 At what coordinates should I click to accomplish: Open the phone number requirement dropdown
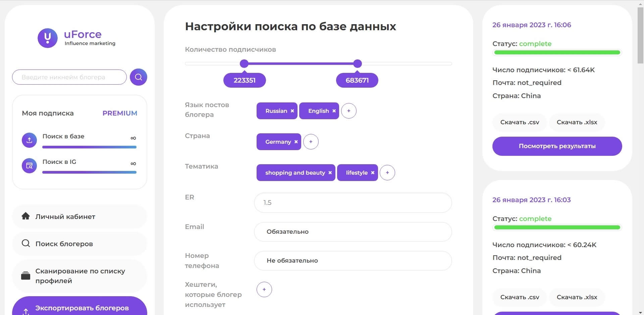tap(353, 261)
